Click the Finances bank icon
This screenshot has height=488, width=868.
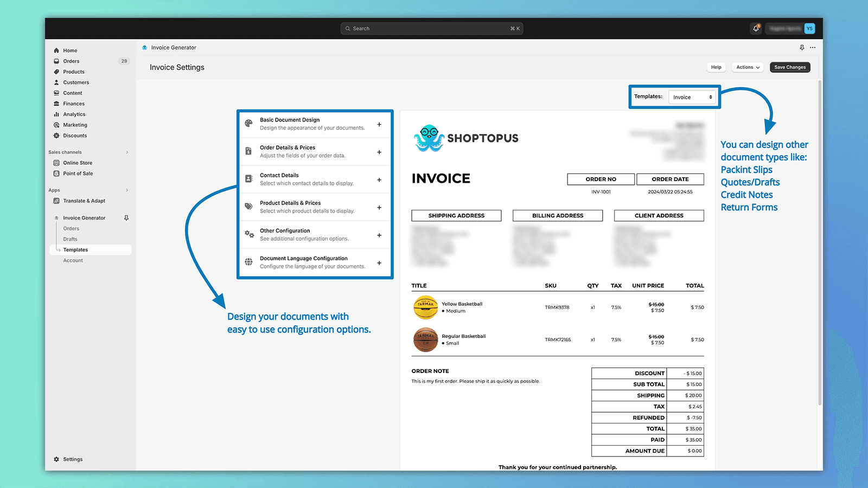pyautogui.click(x=56, y=104)
